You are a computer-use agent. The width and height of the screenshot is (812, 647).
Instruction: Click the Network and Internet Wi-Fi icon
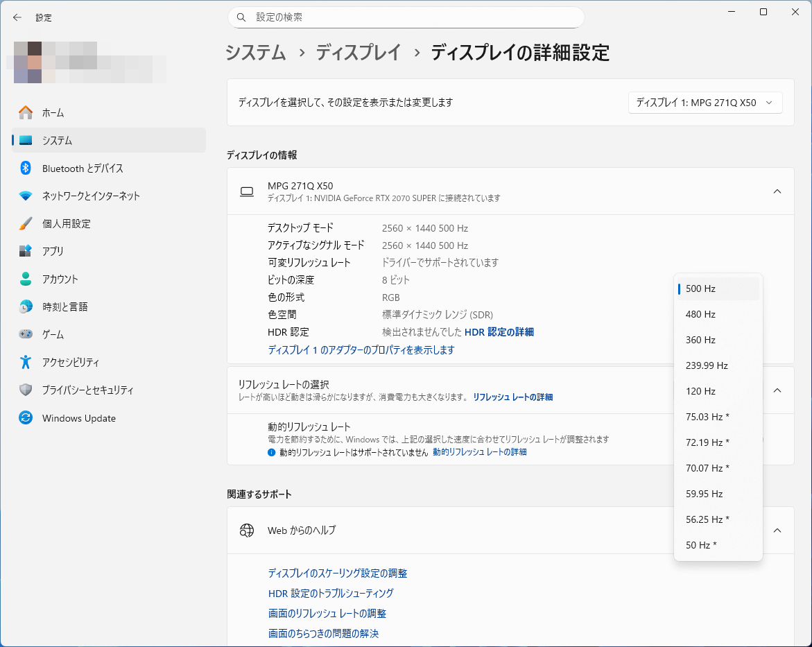pos(26,196)
